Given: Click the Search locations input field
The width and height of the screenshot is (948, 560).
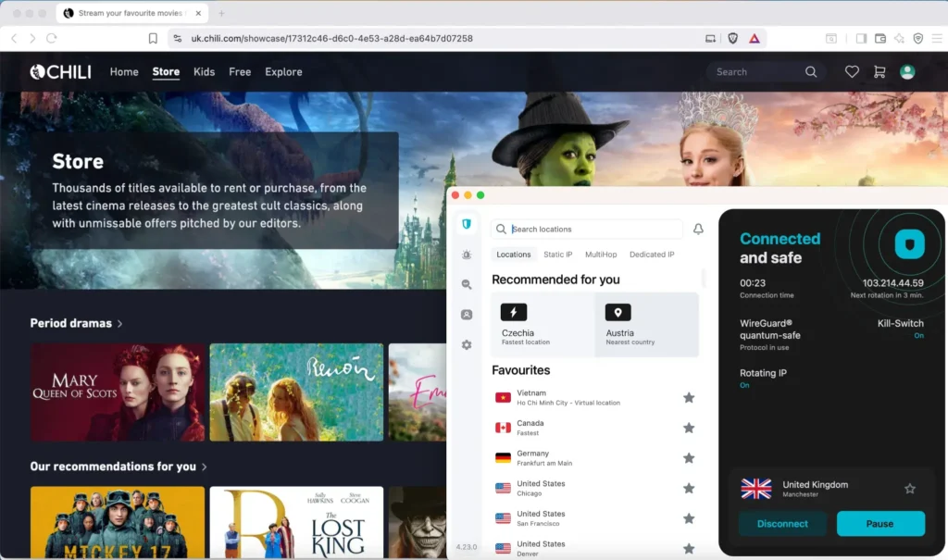Looking at the screenshot, I should (x=586, y=229).
